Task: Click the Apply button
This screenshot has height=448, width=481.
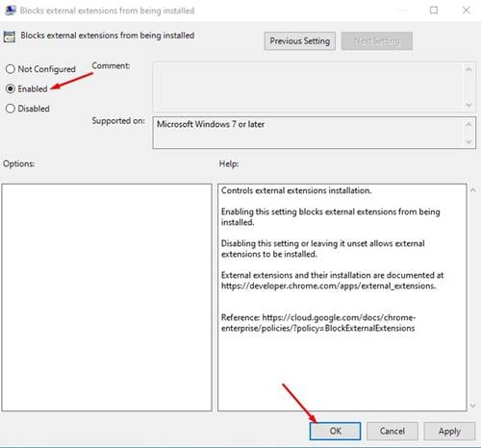Action: point(449,431)
